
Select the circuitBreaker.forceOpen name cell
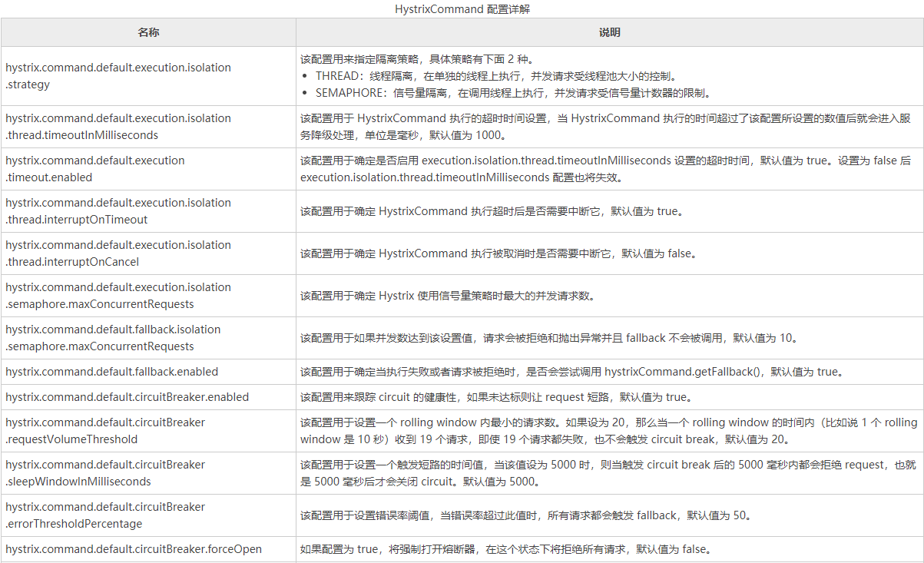pyautogui.click(x=148, y=549)
